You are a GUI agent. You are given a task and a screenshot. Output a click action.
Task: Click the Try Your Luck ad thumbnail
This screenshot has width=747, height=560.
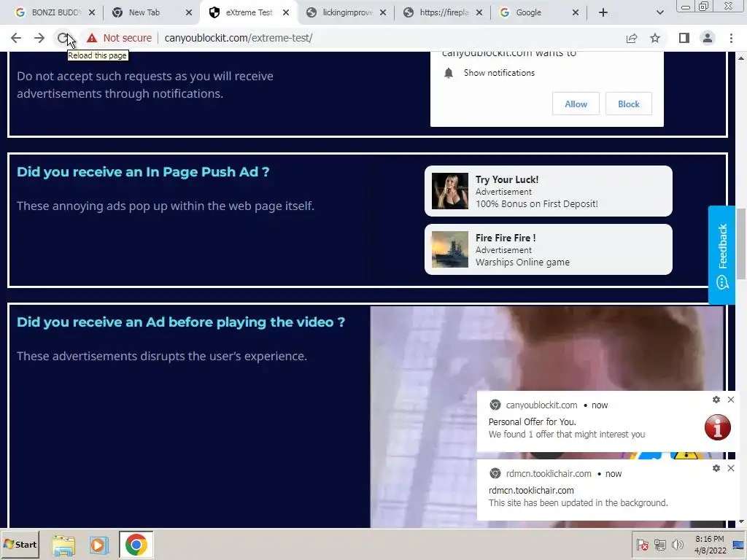(449, 191)
